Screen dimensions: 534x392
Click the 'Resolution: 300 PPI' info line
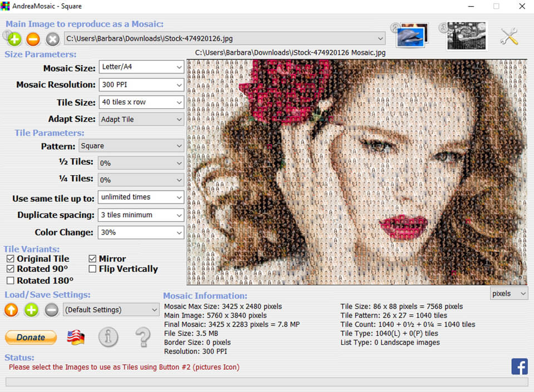pos(195,351)
